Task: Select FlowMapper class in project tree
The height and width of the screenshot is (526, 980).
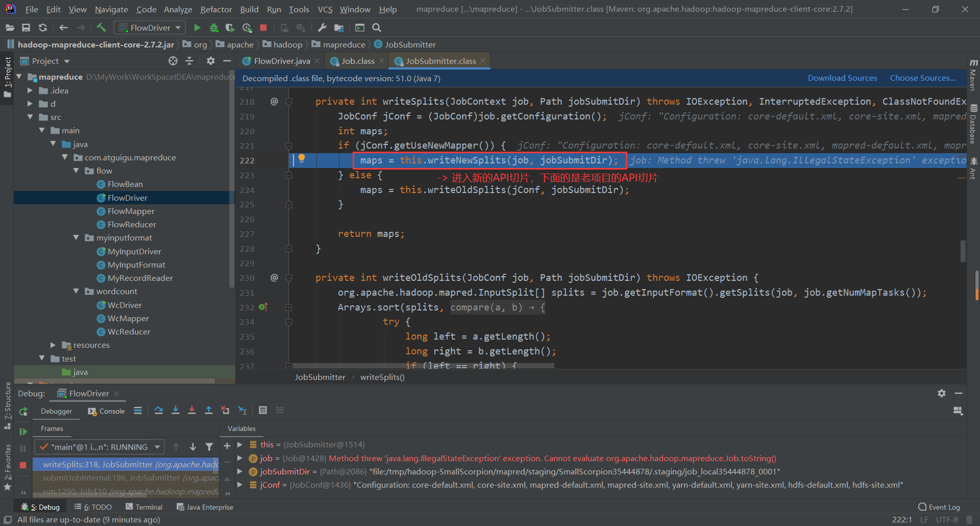Action: tap(131, 211)
